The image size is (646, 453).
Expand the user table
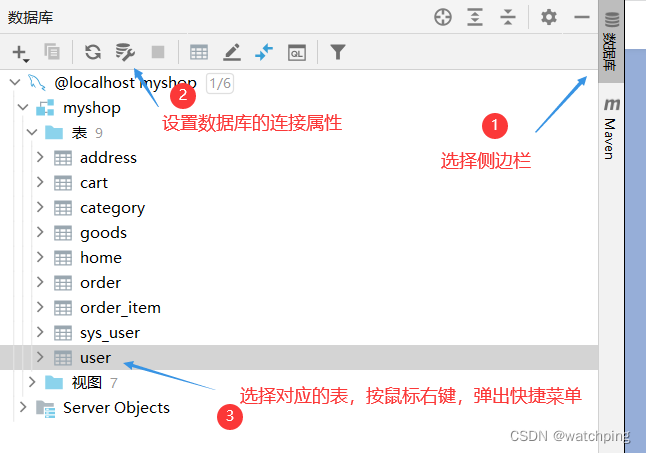[40, 357]
